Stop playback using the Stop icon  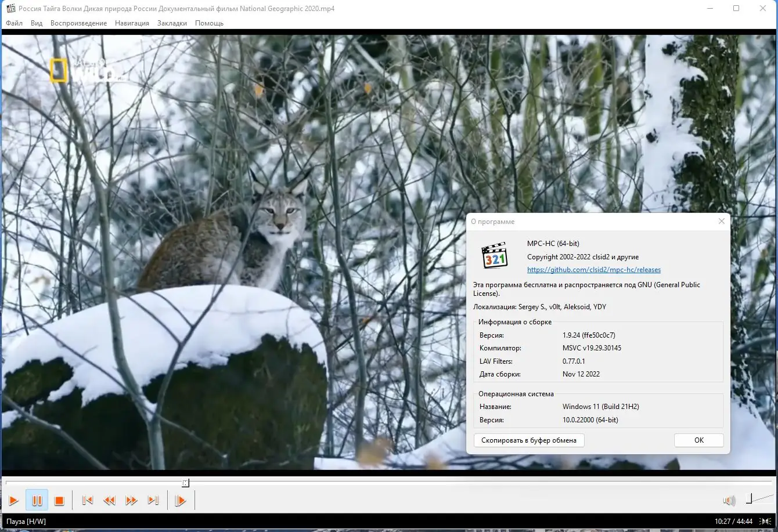(x=59, y=500)
